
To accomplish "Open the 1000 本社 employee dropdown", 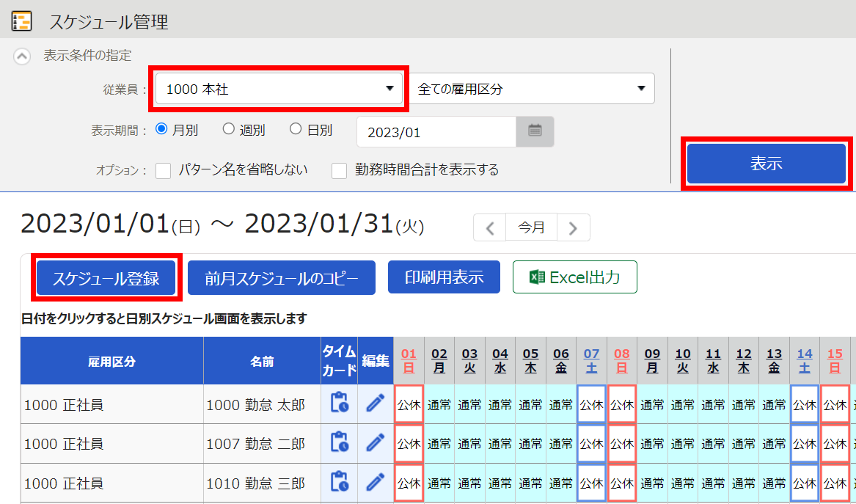I will [x=279, y=89].
